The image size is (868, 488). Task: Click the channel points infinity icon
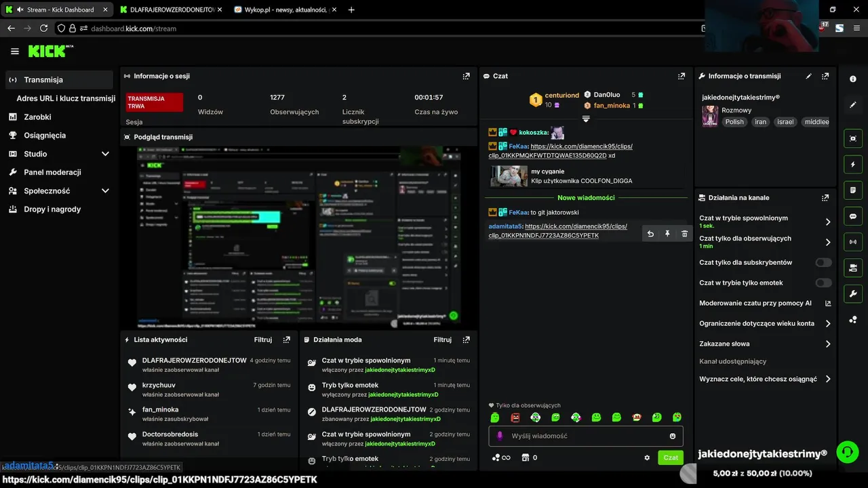tap(501, 457)
